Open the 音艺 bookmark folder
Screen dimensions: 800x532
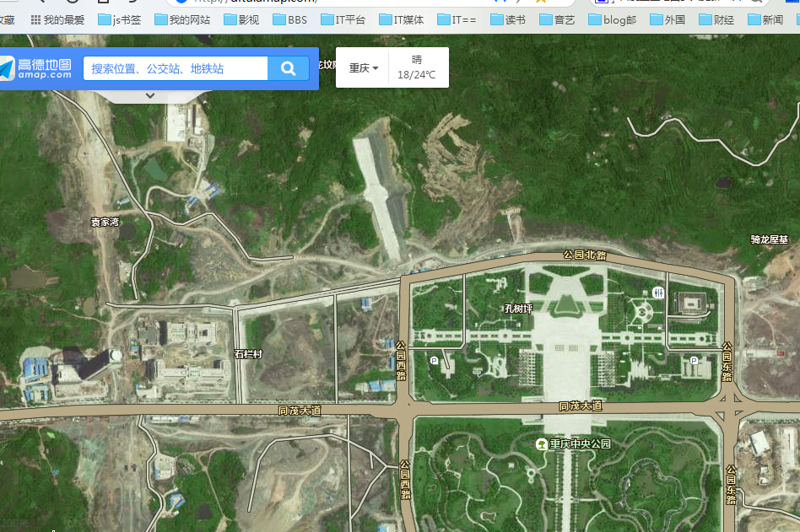click(x=557, y=20)
